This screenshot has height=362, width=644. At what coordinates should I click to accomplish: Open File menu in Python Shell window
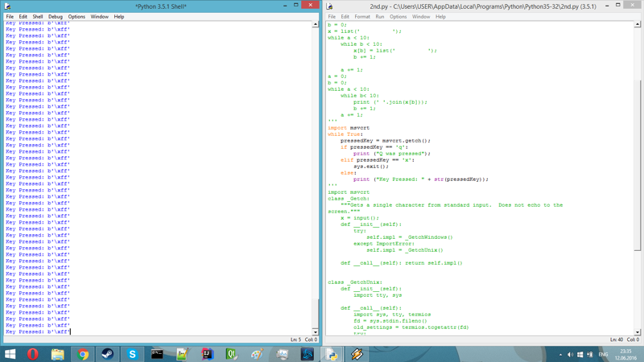click(x=10, y=17)
